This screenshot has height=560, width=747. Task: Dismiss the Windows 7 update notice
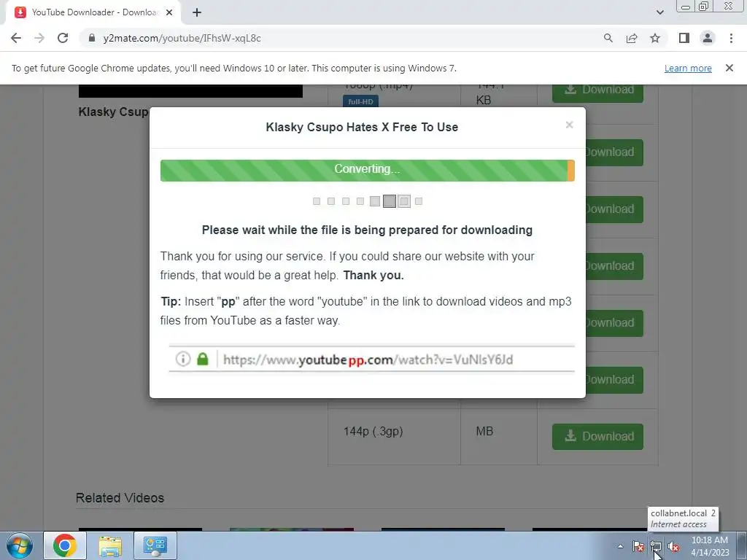tap(729, 68)
